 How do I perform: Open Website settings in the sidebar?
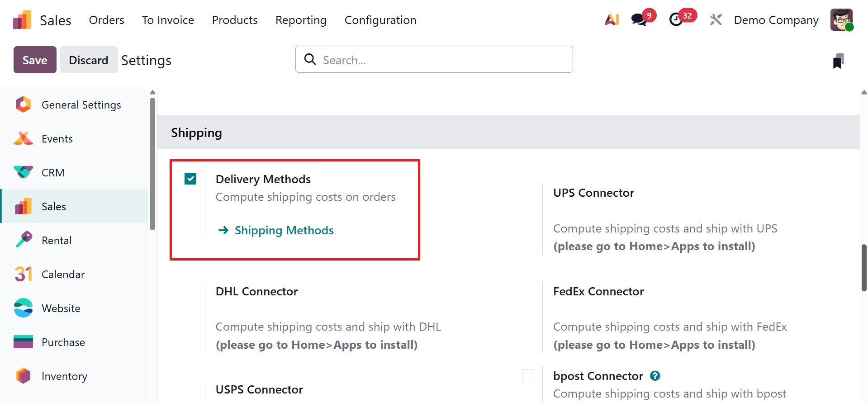coord(61,308)
